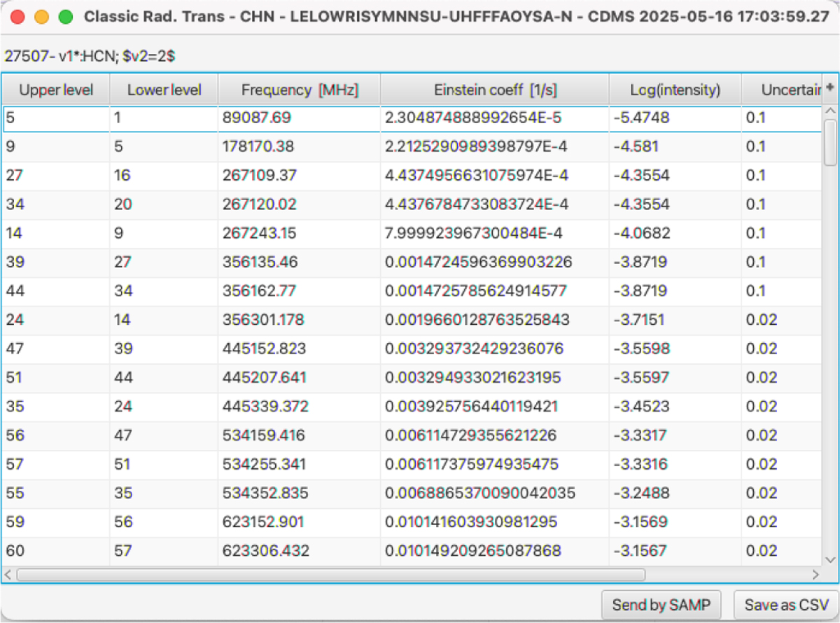The image size is (840, 623).
Task: Click the vertical scrollbar down arrow
Action: (x=830, y=559)
